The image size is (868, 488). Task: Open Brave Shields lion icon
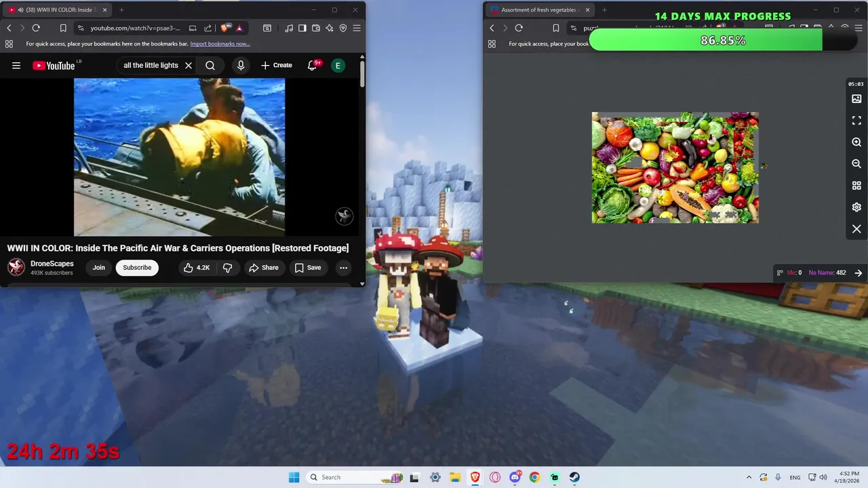(x=225, y=28)
